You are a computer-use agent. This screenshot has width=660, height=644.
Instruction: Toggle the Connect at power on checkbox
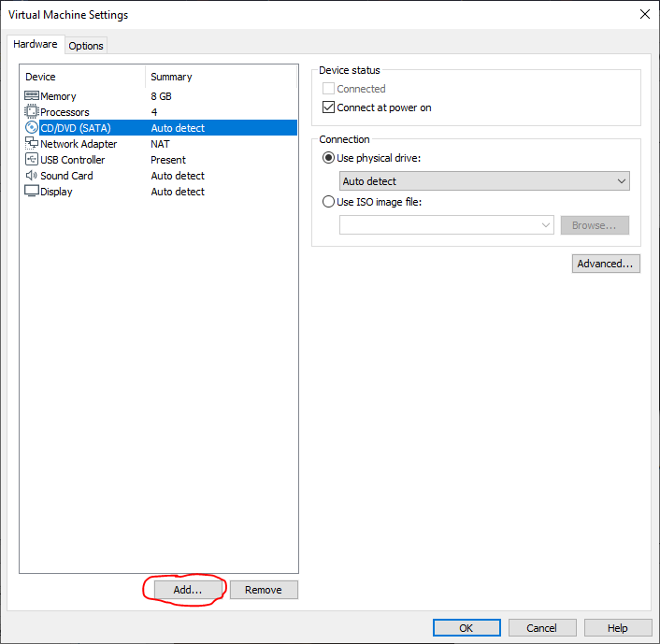pos(328,107)
